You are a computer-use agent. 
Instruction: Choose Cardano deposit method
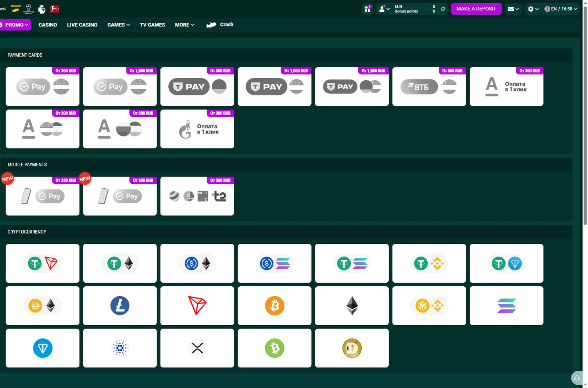point(120,348)
